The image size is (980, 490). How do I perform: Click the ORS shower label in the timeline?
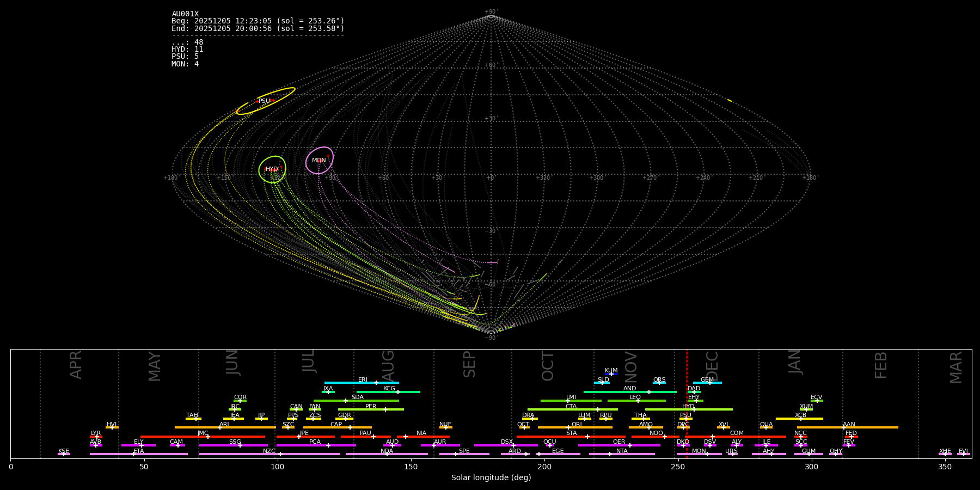pyautogui.click(x=659, y=380)
